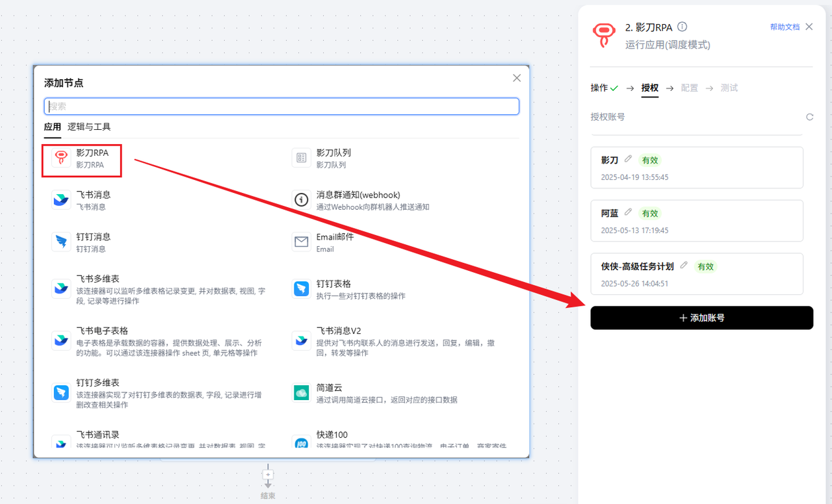The width and height of the screenshot is (832, 504).
Task: Click the 有效 badge on 影刀 account
Action: click(x=650, y=160)
